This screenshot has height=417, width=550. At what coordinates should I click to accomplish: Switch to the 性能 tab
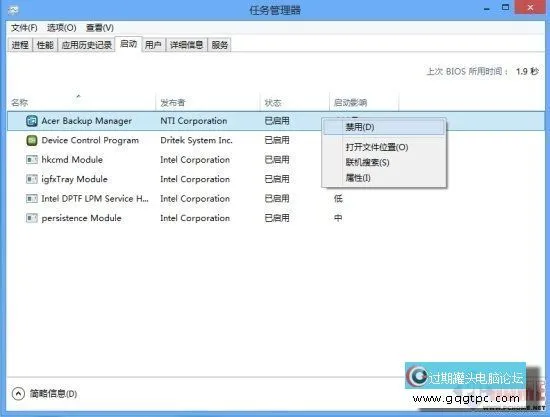tap(45, 45)
